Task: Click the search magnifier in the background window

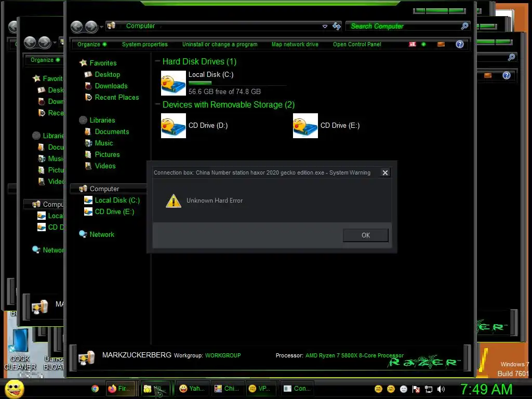Action: pos(512,57)
